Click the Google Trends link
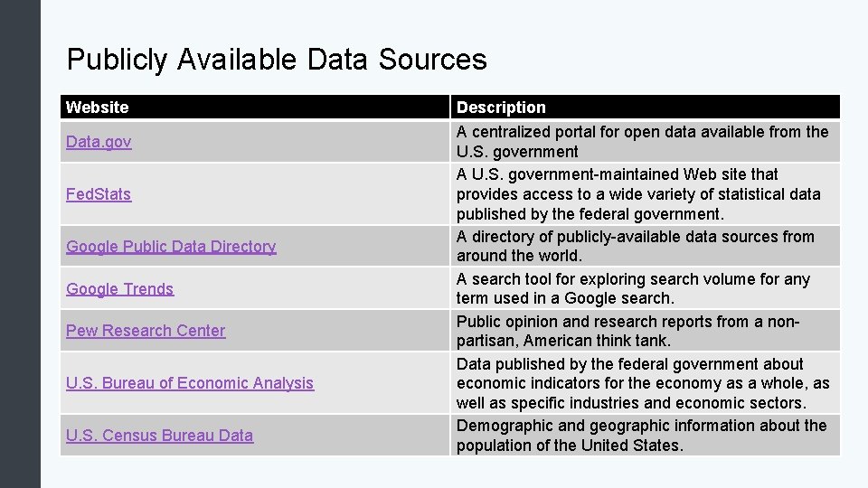The height and width of the screenshot is (488, 868). [x=119, y=289]
